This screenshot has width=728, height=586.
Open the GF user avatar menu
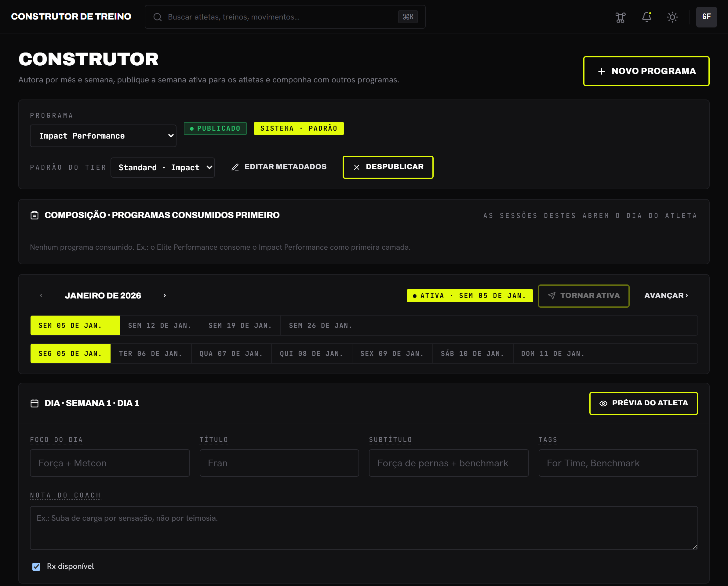click(706, 17)
